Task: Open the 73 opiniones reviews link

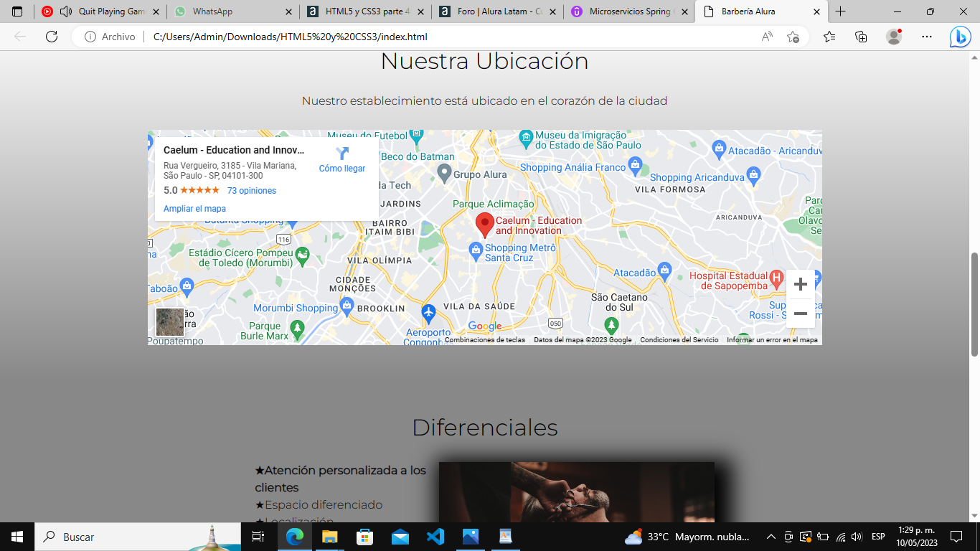Action: (x=251, y=191)
